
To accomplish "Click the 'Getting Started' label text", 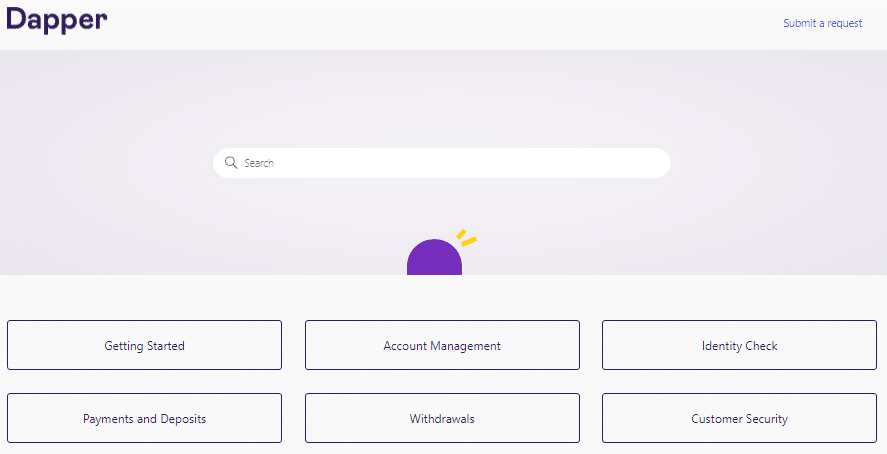I will (144, 346).
